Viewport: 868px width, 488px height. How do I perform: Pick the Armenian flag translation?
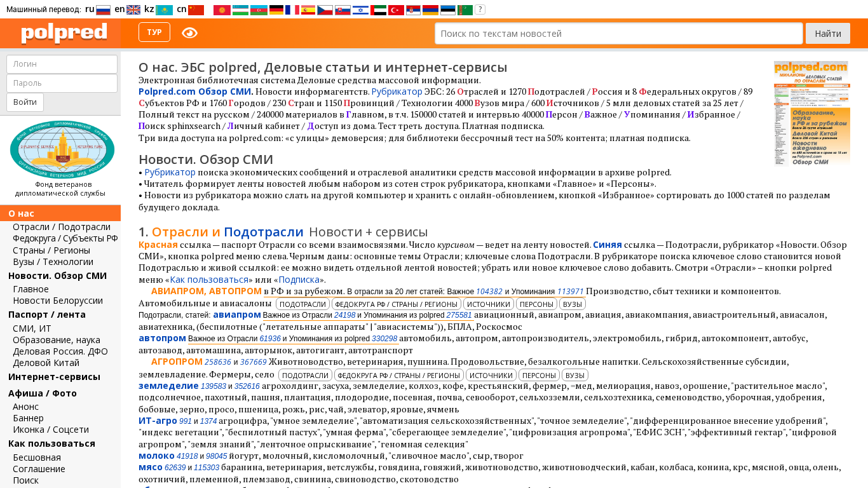[430, 10]
